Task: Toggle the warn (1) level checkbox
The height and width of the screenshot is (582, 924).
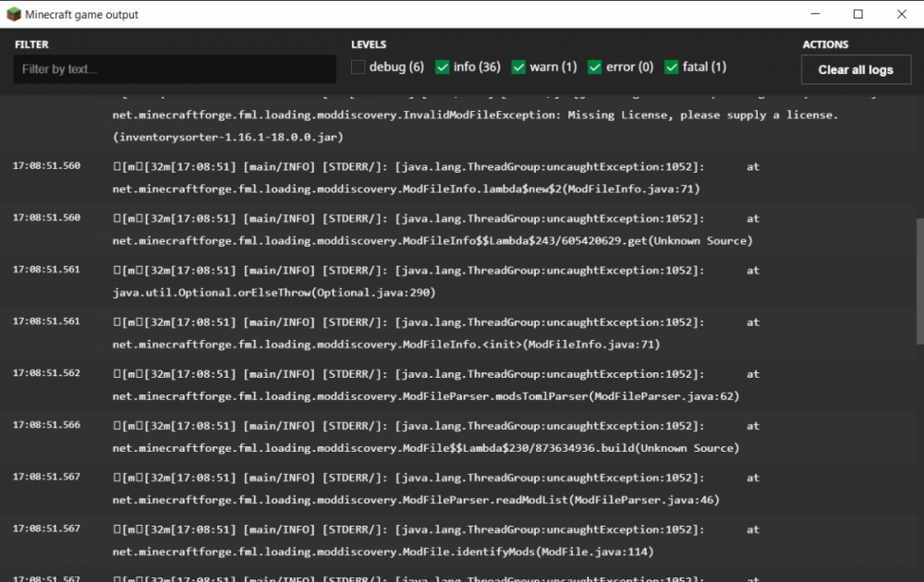Action: tap(518, 67)
